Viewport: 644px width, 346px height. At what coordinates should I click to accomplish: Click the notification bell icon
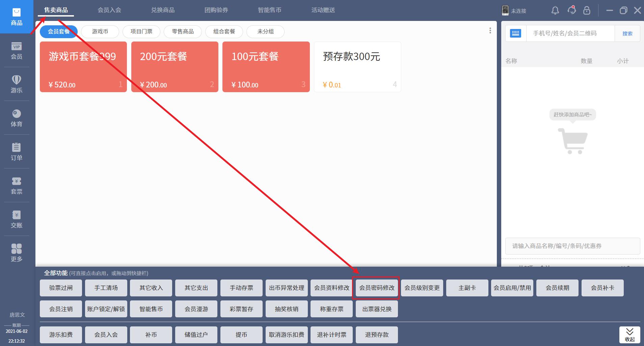pyautogui.click(x=555, y=10)
